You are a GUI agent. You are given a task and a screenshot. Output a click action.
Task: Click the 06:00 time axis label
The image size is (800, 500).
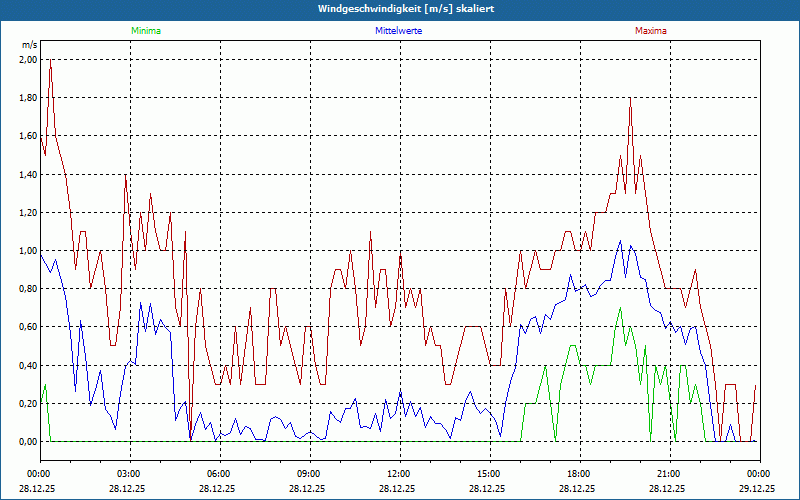pos(219,474)
